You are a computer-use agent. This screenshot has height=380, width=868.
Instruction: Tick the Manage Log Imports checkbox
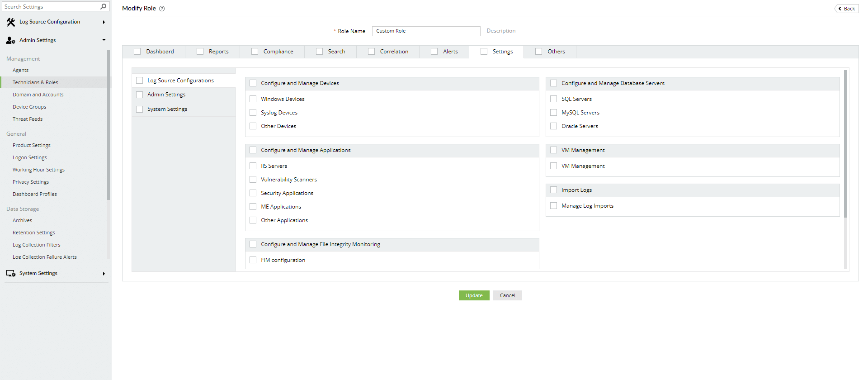tap(554, 206)
